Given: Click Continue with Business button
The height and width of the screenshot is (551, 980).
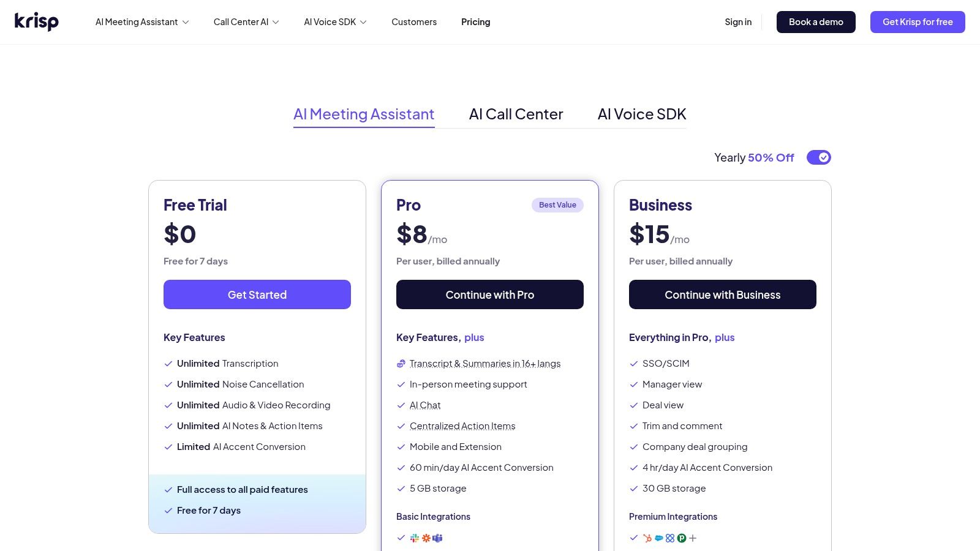Looking at the screenshot, I should tap(723, 294).
